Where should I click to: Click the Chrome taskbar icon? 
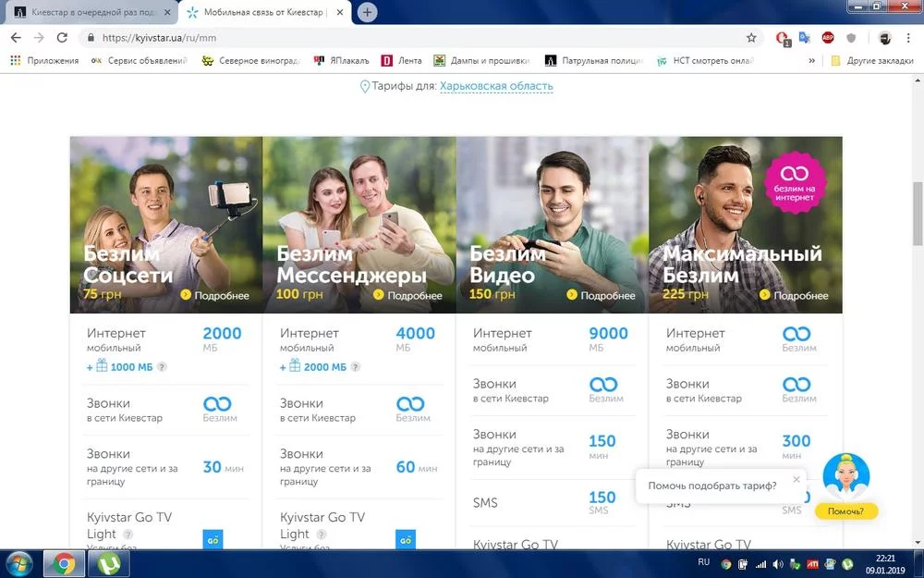[64, 564]
